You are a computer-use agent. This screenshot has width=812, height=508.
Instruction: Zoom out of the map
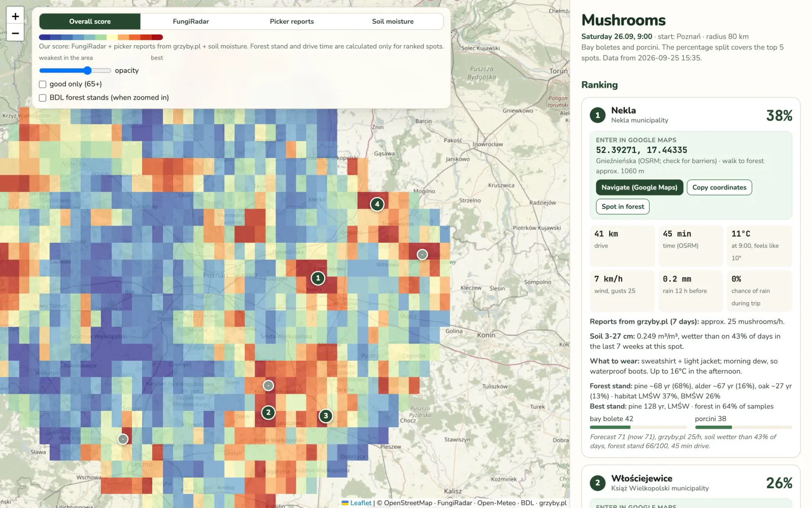point(15,33)
